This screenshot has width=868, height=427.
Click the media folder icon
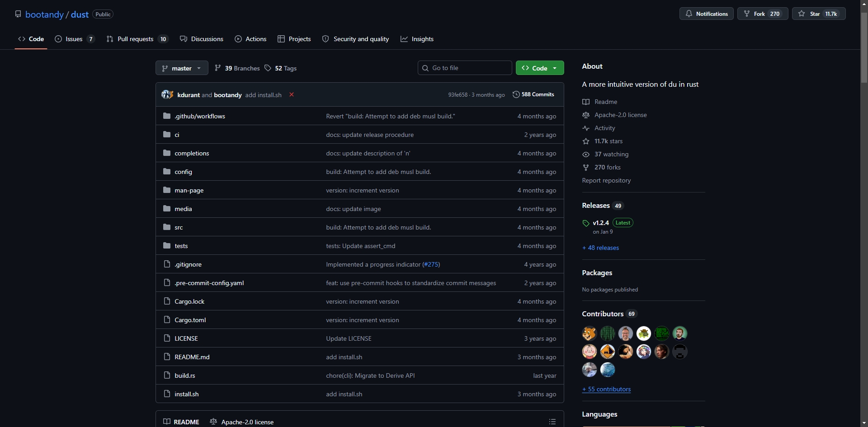[167, 209]
